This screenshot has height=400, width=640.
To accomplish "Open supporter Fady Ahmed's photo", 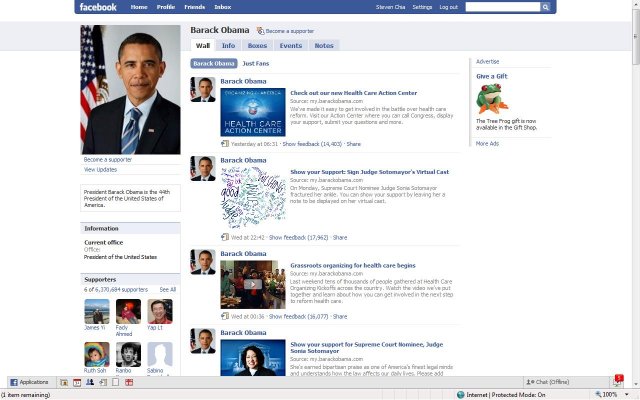I will 128,311.
